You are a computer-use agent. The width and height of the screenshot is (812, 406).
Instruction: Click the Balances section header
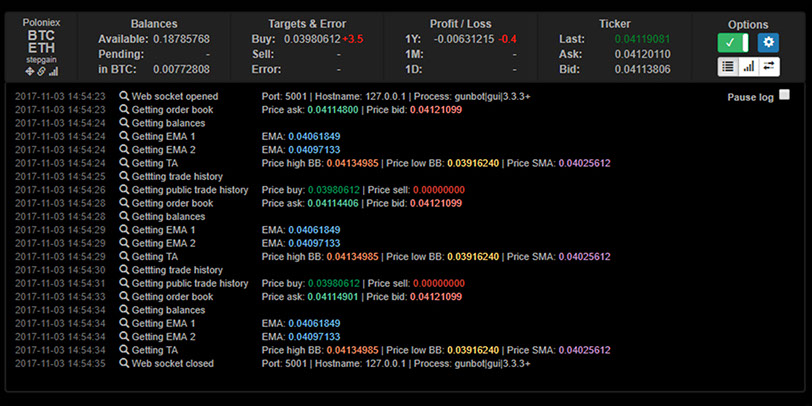[x=154, y=24]
